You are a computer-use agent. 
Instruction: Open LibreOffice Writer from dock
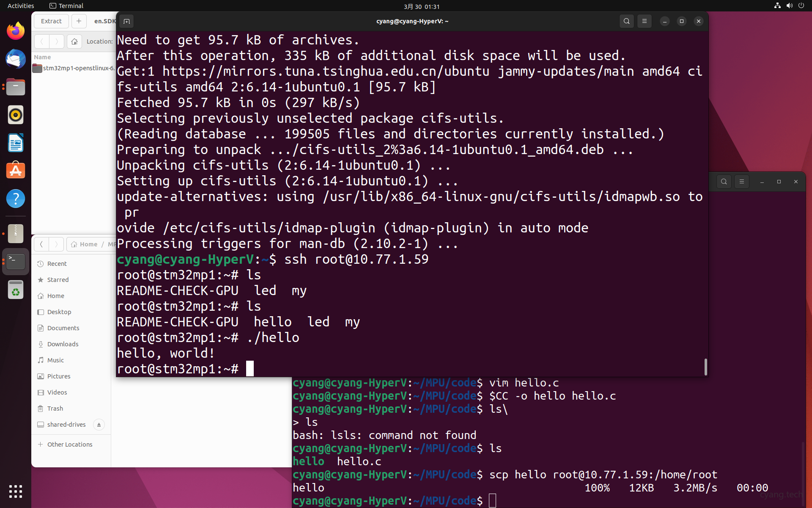16,143
